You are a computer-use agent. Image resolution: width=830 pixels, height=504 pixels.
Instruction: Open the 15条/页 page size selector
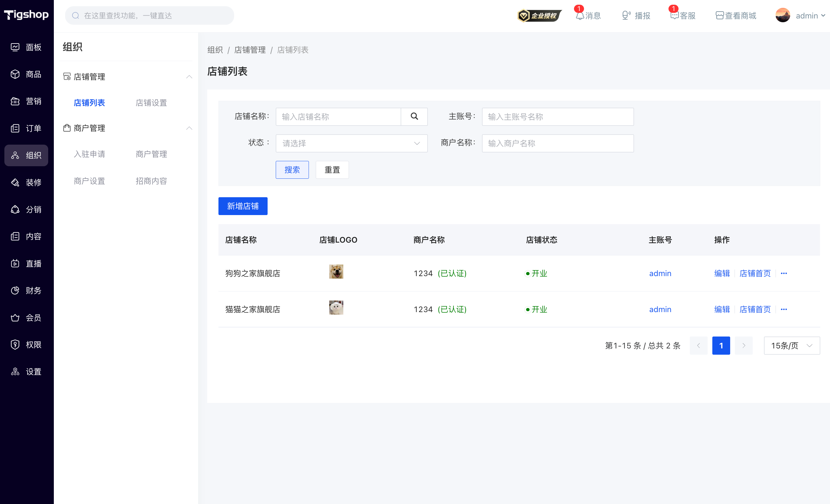[792, 346]
